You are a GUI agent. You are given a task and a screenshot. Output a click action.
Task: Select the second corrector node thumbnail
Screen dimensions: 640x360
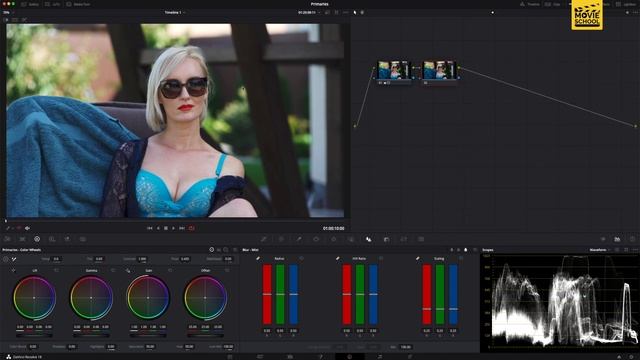point(439,70)
